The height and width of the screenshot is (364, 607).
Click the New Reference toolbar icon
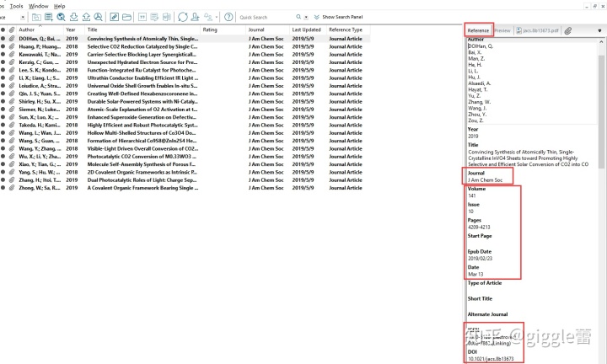click(x=49, y=17)
